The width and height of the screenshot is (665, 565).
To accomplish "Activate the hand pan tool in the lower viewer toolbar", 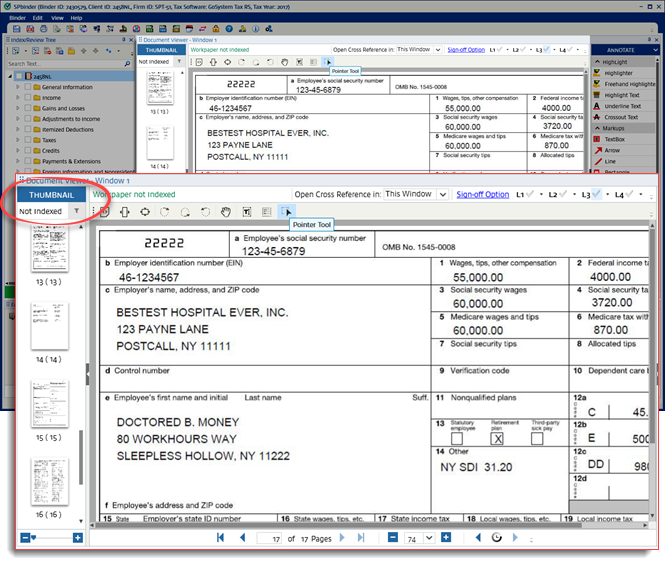I will [x=226, y=212].
